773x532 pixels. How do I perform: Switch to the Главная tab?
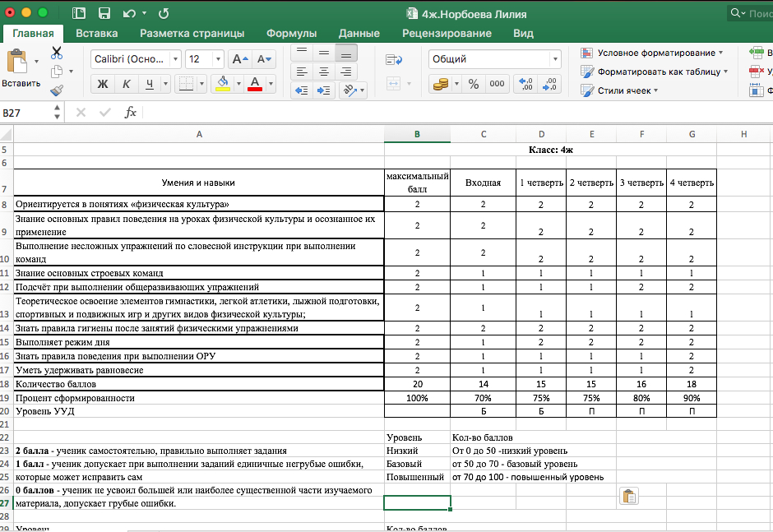[x=33, y=34]
